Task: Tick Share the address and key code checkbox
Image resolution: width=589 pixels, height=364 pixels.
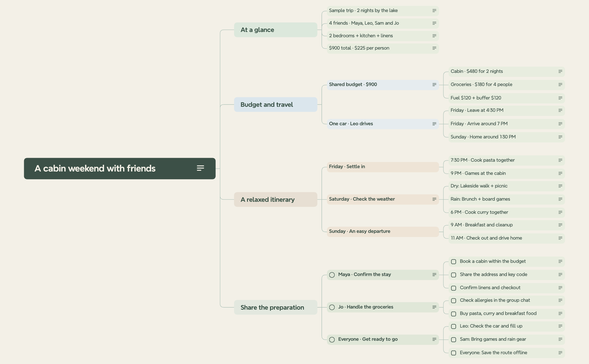Action: (454, 275)
